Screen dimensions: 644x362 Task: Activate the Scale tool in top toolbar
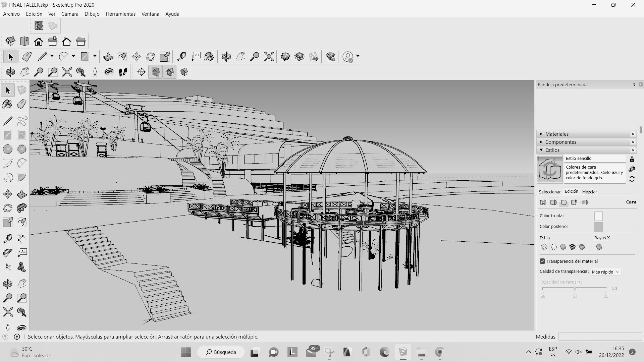(x=165, y=57)
